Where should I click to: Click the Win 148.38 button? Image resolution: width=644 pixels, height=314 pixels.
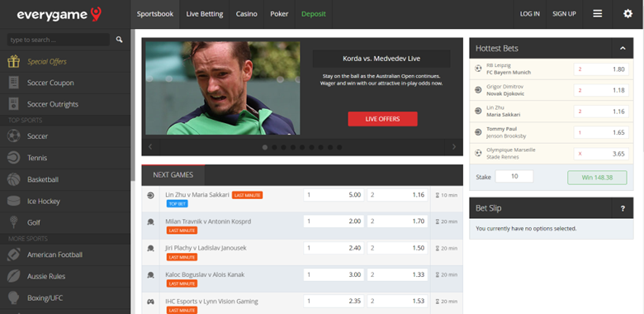597,178
